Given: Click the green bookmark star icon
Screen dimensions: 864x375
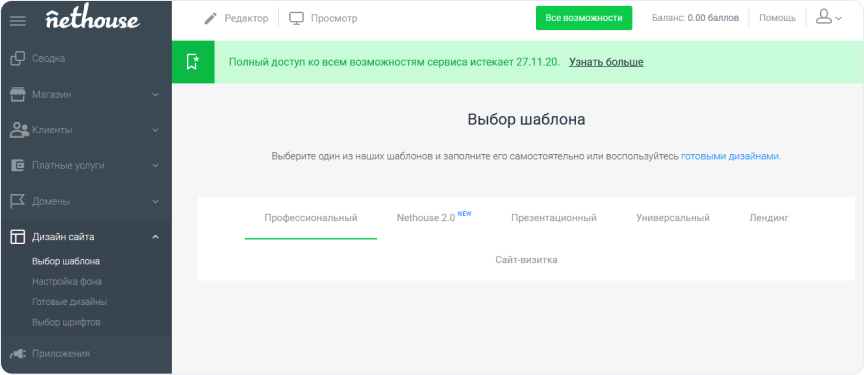Looking at the screenshot, I should point(192,62).
